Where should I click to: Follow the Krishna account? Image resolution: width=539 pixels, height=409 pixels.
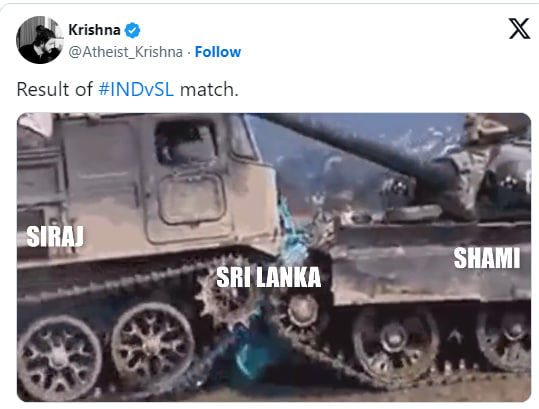point(218,52)
